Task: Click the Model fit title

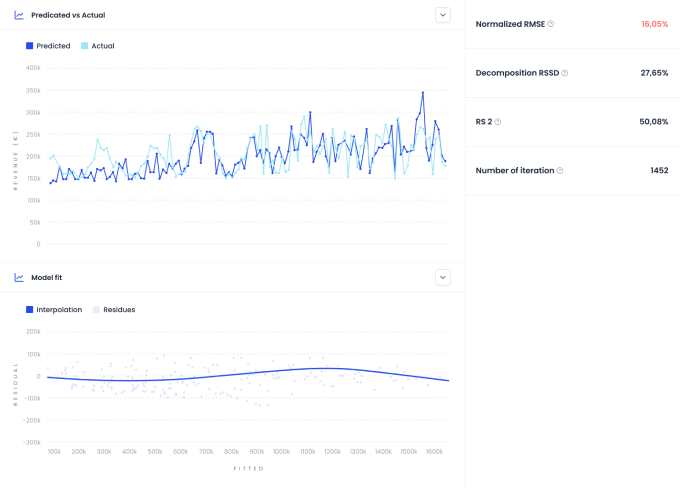Action: pyautogui.click(x=47, y=278)
